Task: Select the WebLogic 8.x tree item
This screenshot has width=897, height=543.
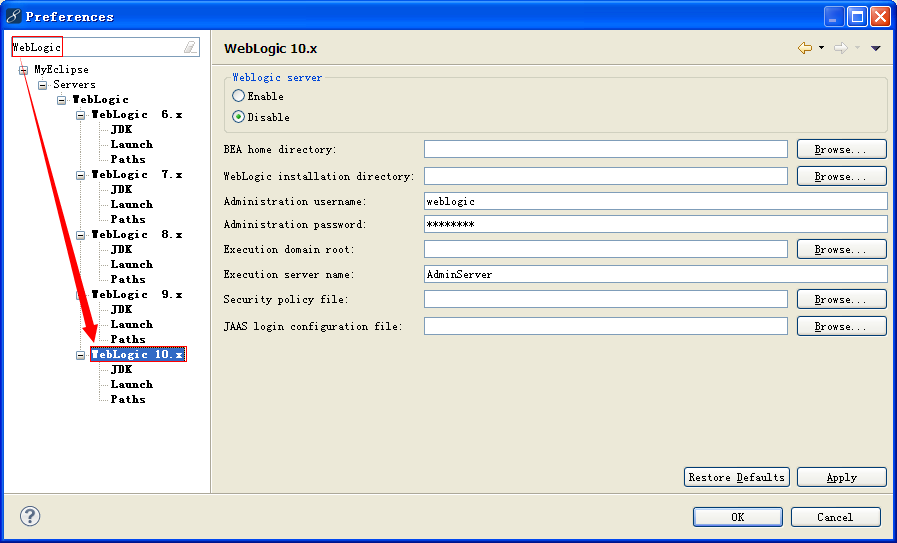Action: [137, 235]
